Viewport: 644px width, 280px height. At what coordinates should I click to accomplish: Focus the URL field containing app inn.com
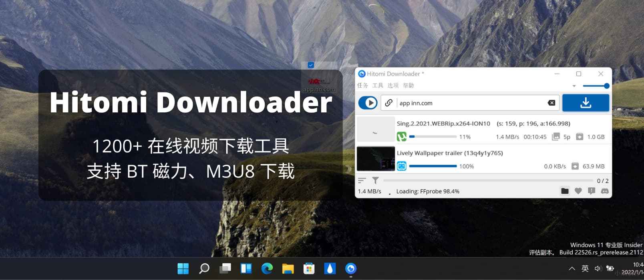coord(470,103)
